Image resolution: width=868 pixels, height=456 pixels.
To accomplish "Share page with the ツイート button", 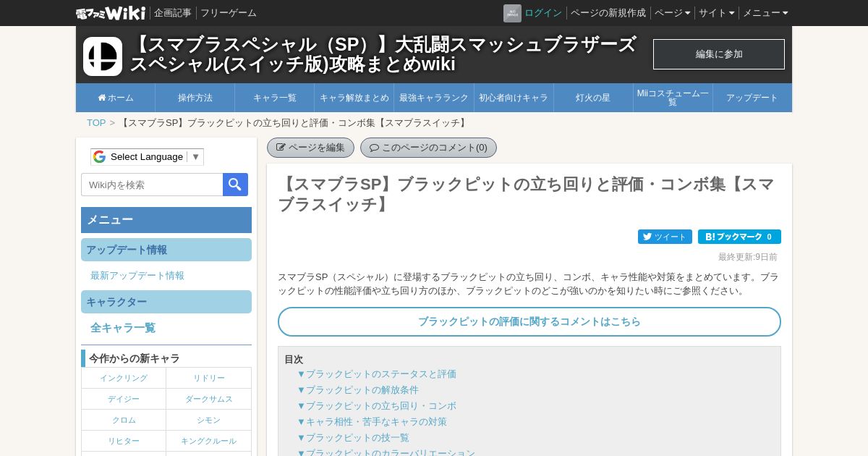I will (665, 237).
